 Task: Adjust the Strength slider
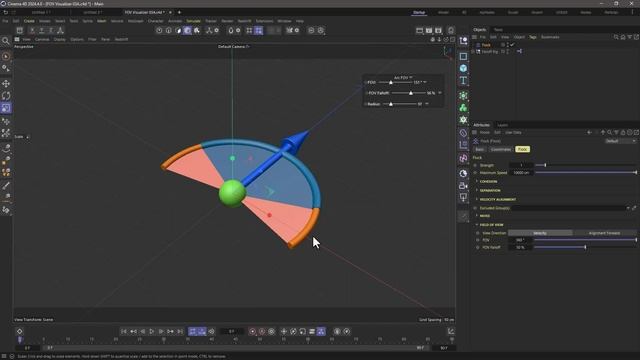coord(585,165)
